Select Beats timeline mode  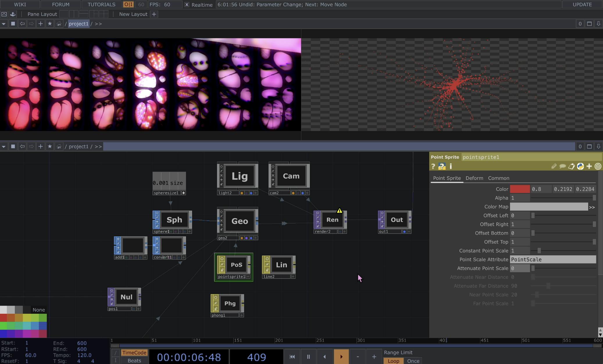(x=134, y=361)
